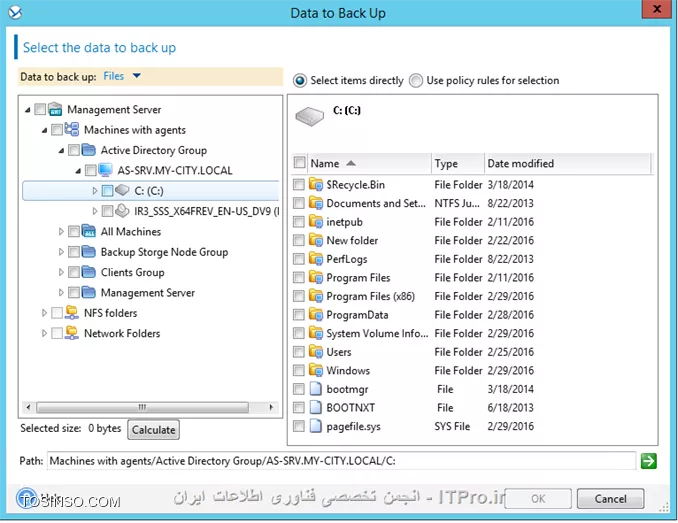
Task: Click the Clients Group folder icon
Action: coord(89,271)
